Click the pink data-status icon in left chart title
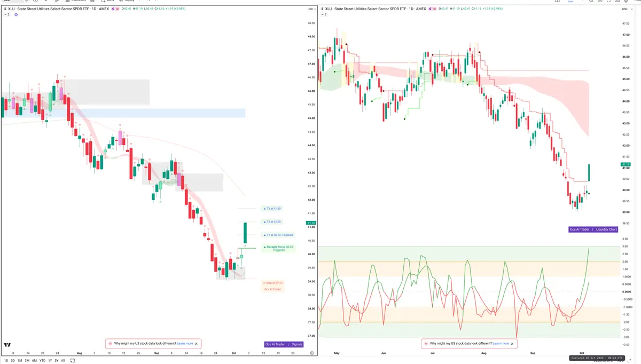 click(118, 9)
